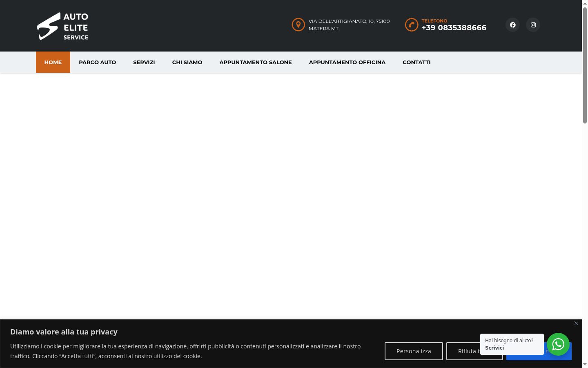Viewport: 588px width, 368px height.
Task: Click the Auto Elite Service logo
Action: click(62, 26)
